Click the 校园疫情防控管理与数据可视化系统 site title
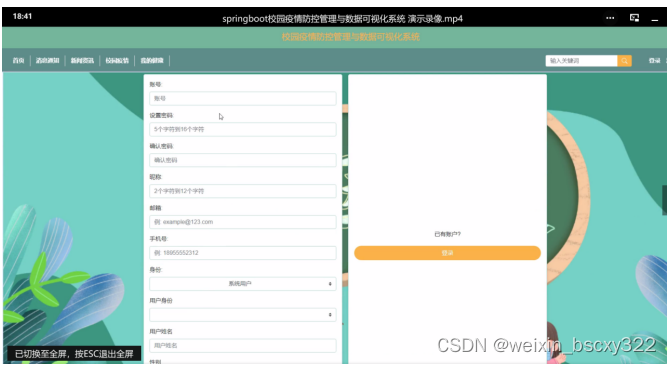 point(350,37)
